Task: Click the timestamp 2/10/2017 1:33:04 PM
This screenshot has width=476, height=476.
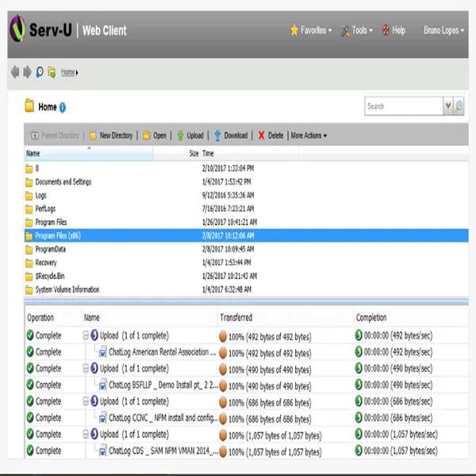Action: pyautogui.click(x=228, y=168)
